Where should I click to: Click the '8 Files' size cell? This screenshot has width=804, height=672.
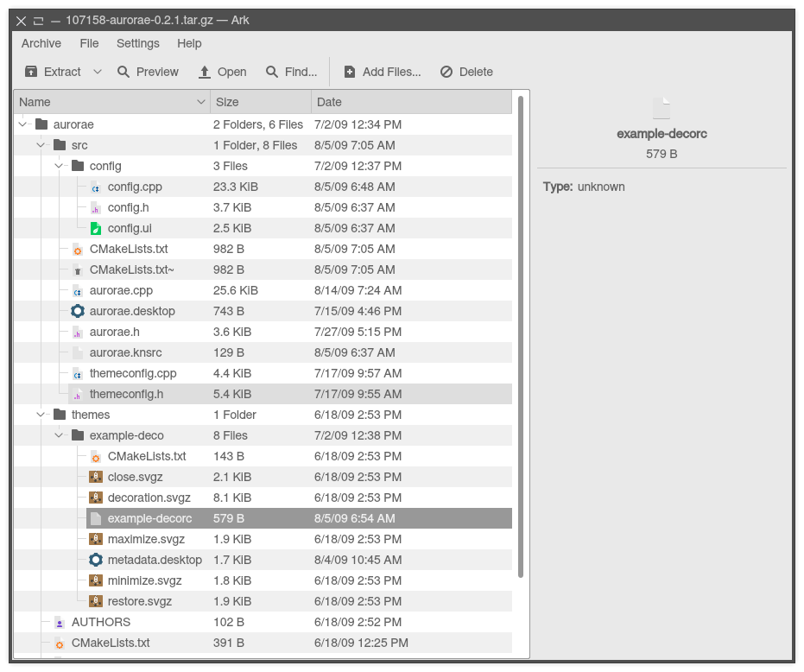231,435
